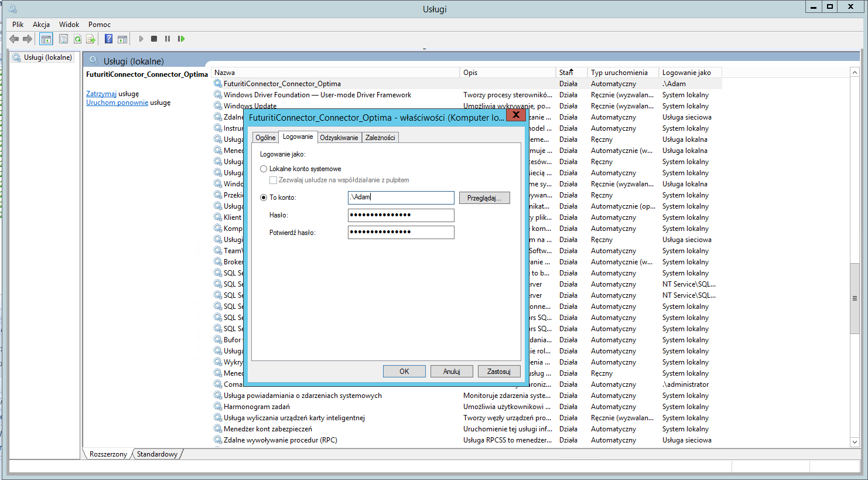Click the Properties toolbar icon
The width and height of the screenshot is (868, 480).
63,39
